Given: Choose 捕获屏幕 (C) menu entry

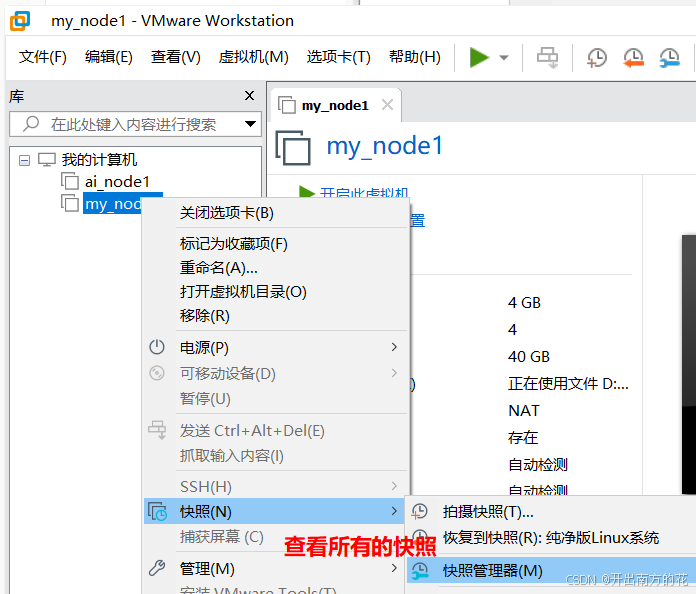Looking at the screenshot, I should pyautogui.click(x=221, y=537).
